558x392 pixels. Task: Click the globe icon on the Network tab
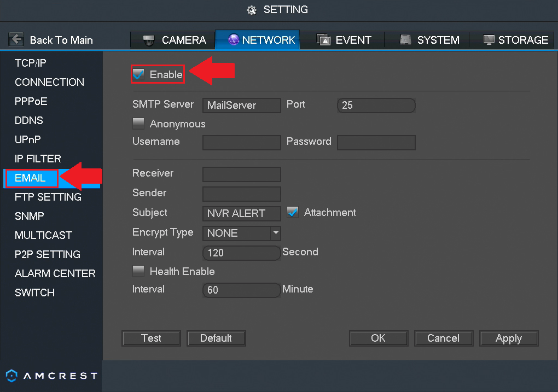coord(234,39)
